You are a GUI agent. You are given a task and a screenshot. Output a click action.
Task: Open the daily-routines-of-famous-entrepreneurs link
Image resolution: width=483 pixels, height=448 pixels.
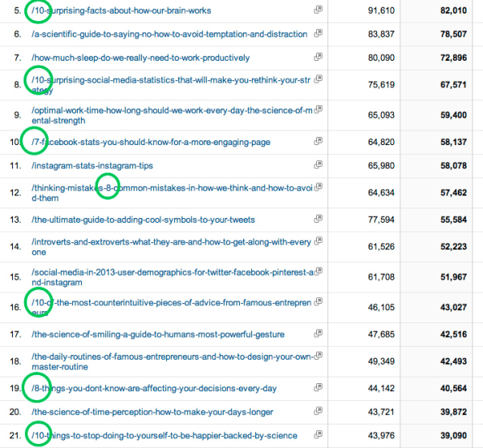click(173, 361)
